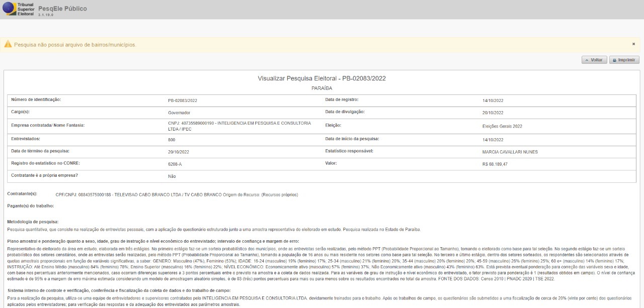Screen dimensions: 644x308
Task: Click the warning triangle icon in alert
Action: tap(8, 44)
